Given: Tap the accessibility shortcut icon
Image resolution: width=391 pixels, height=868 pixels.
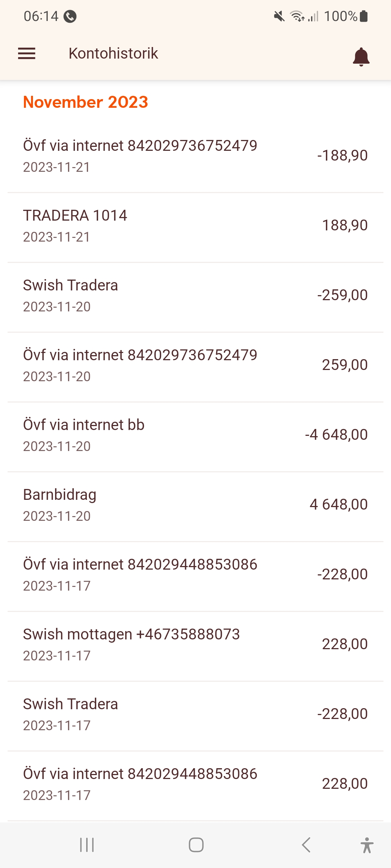Looking at the screenshot, I should coord(367,845).
